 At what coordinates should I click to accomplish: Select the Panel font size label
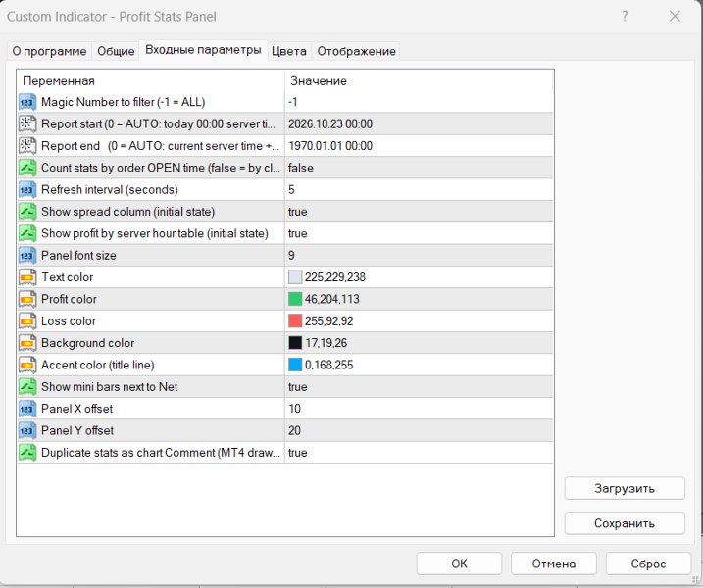tap(78, 256)
